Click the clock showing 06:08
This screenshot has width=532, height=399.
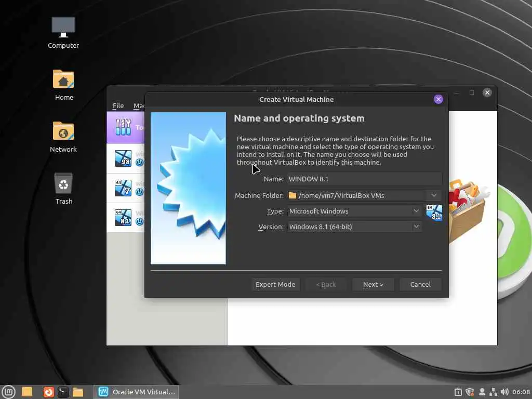[x=521, y=392]
